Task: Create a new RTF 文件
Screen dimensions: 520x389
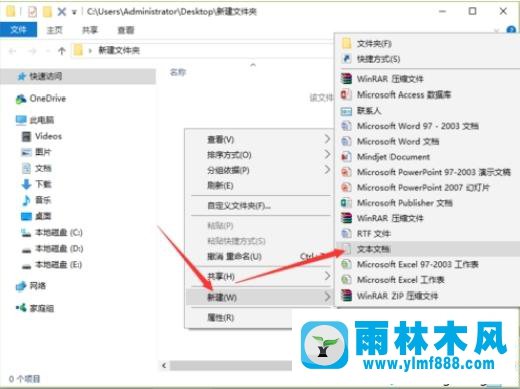Action: [x=428, y=234]
